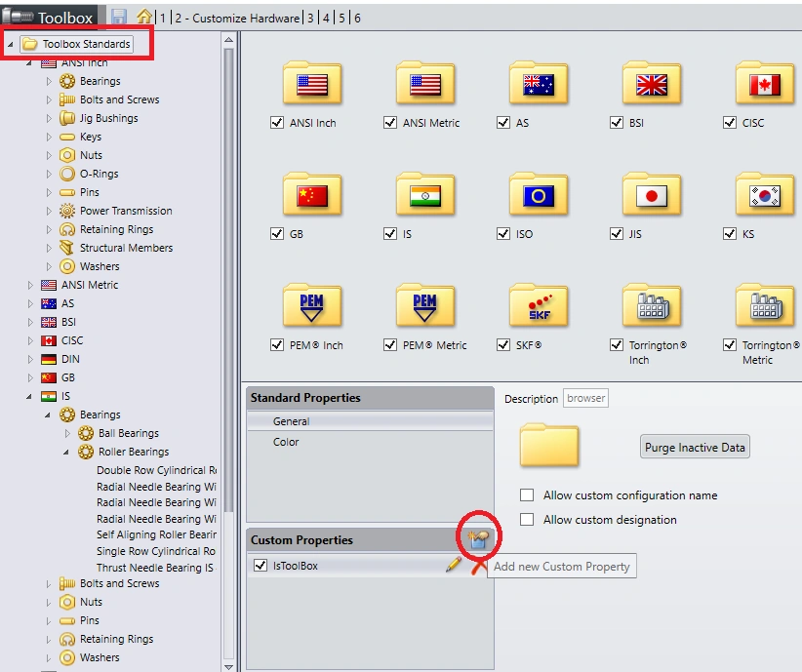Open the Torrington Inch folder icon
The height and width of the screenshot is (672, 802).
point(651,306)
